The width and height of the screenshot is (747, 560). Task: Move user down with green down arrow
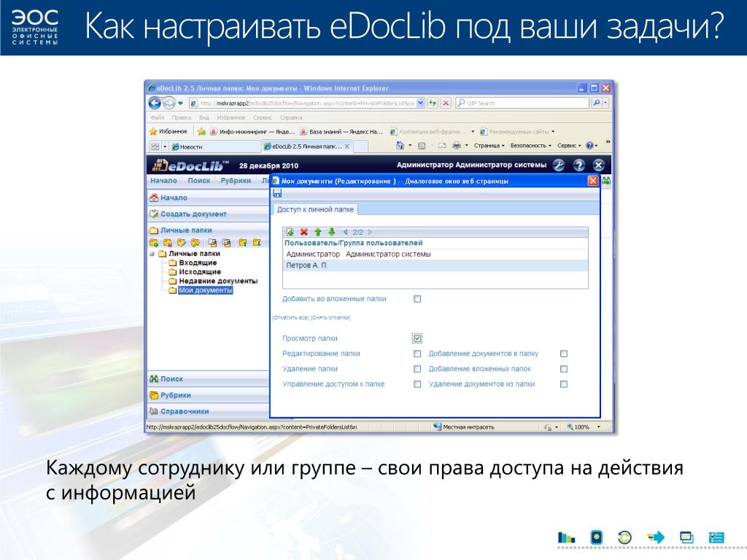coord(332,233)
